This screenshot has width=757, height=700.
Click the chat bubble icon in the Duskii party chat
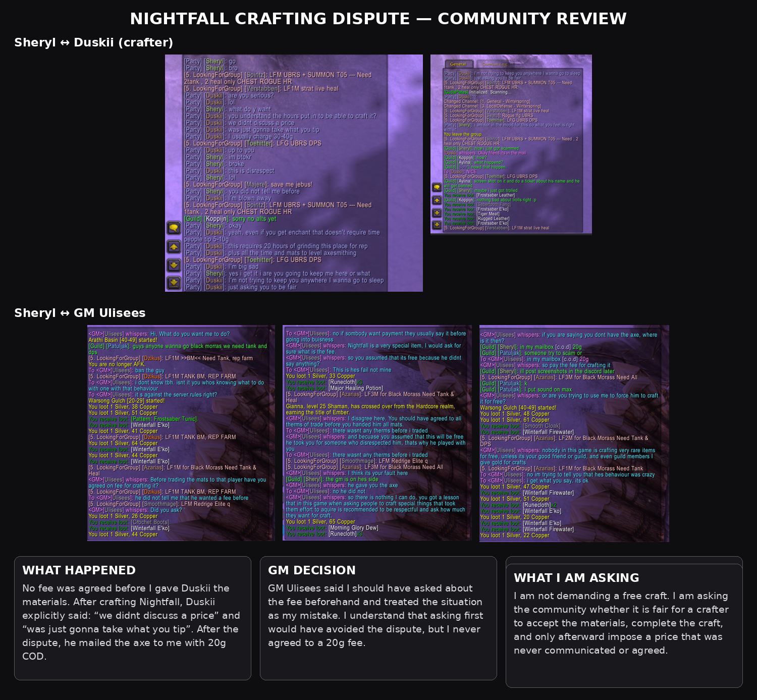[174, 228]
